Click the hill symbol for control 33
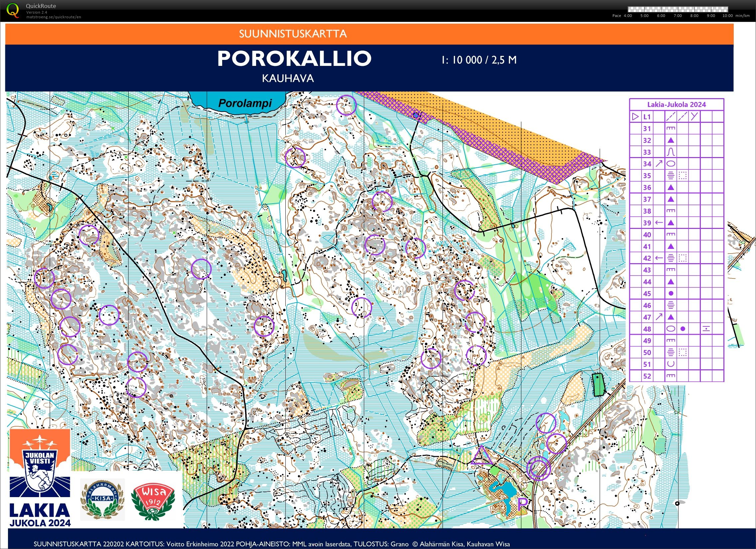The height and width of the screenshot is (549, 756). point(671,152)
